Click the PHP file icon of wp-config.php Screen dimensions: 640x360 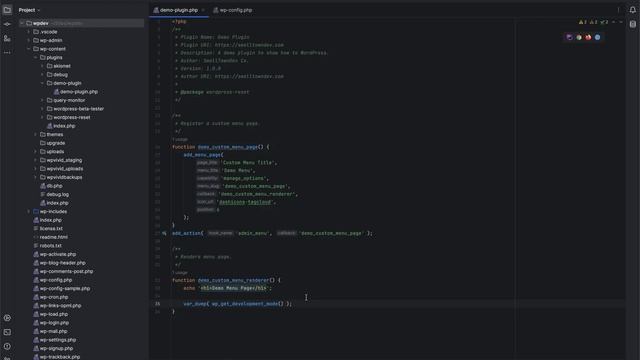click(36, 280)
